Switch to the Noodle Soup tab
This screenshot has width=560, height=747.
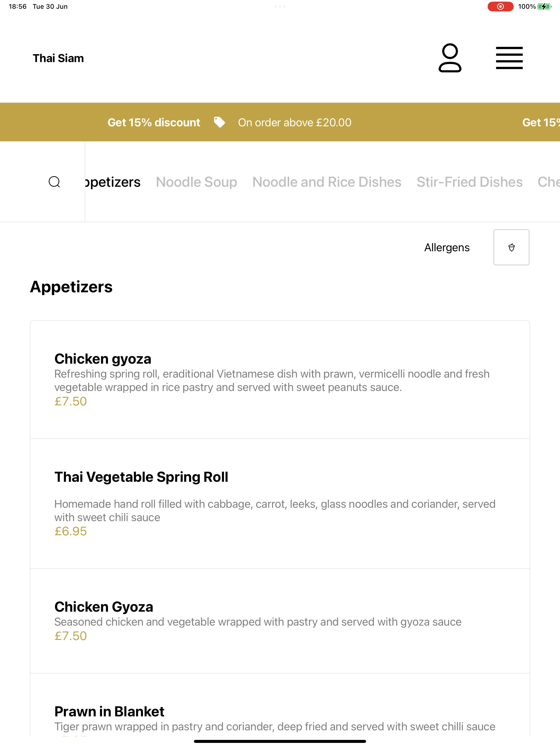coord(196,182)
